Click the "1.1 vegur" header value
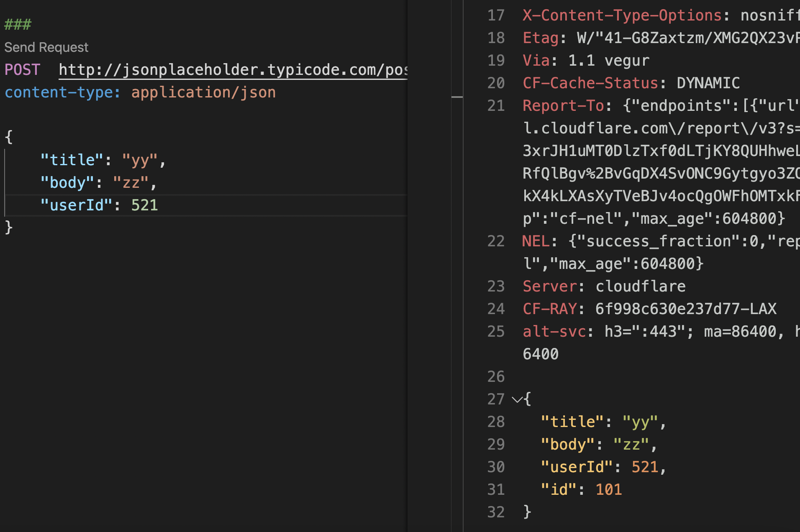This screenshot has height=532, width=800. pos(609,61)
